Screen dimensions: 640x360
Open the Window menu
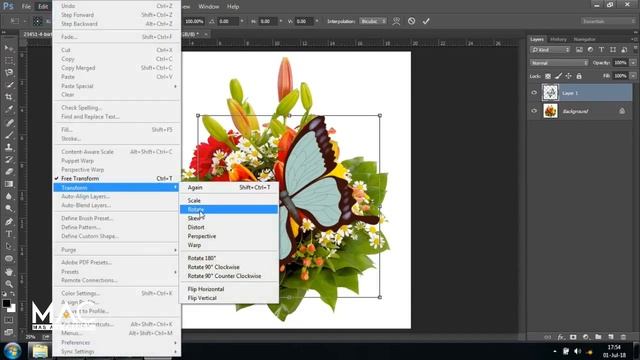click(x=209, y=7)
